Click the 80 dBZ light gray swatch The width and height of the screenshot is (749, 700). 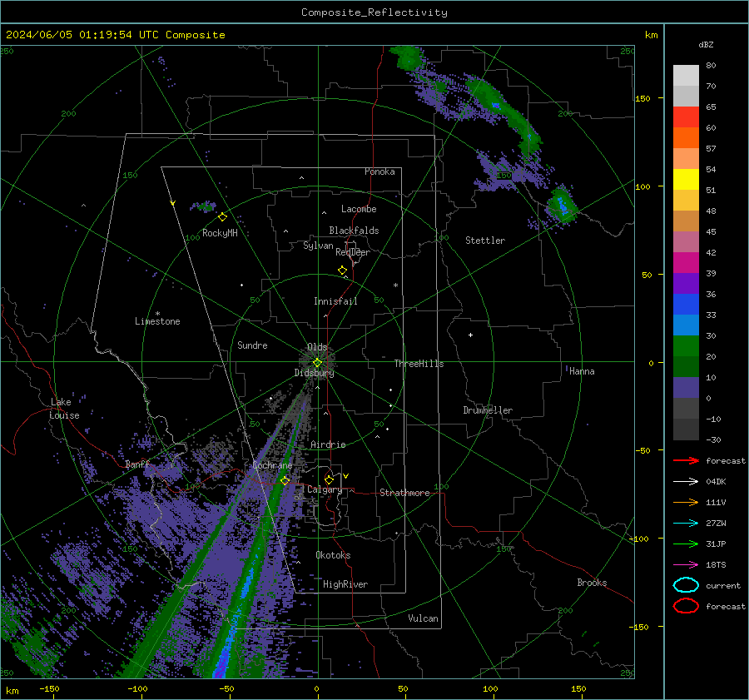tap(686, 76)
